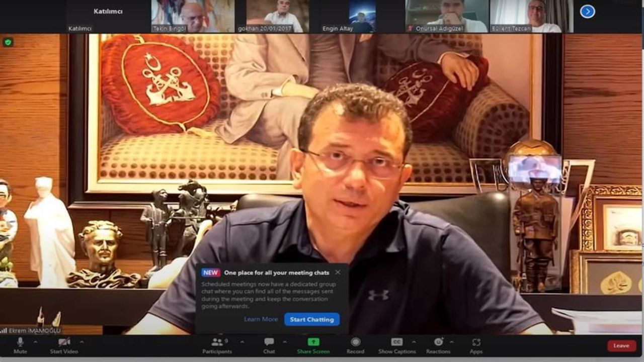The height and width of the screenshot is (362, 644).
Task: Click the green Share Screen icon
Action: [313, 342]
